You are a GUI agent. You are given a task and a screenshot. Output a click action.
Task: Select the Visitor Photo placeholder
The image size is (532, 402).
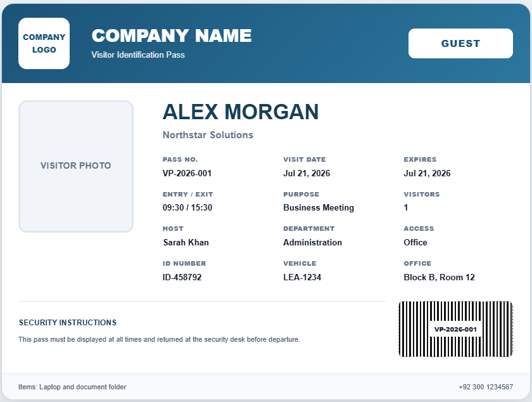click(76, 167)
